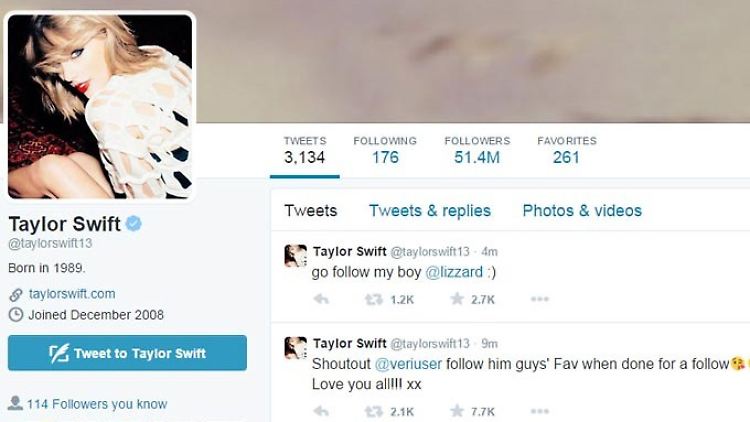Viewport: 750px width, 422px height.
Task: Click the verified badge beside Taylor Swift
Action: pos(133,223)
